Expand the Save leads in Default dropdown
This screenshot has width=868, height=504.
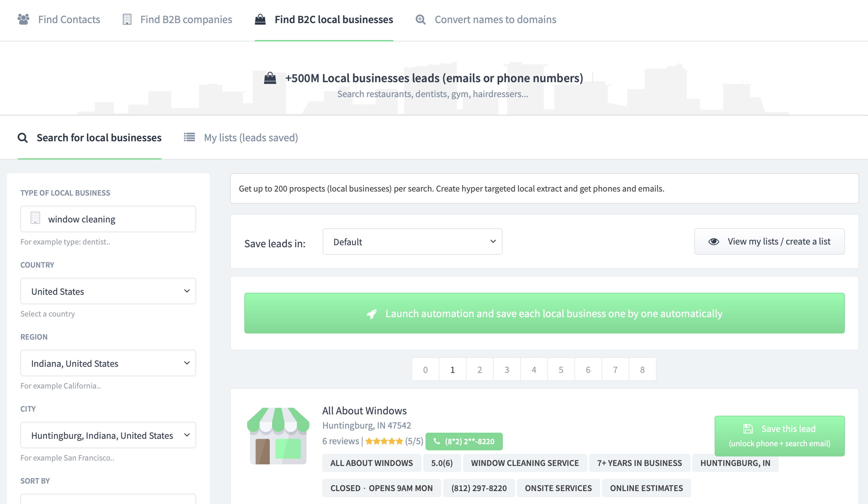[x=412, y=242]
